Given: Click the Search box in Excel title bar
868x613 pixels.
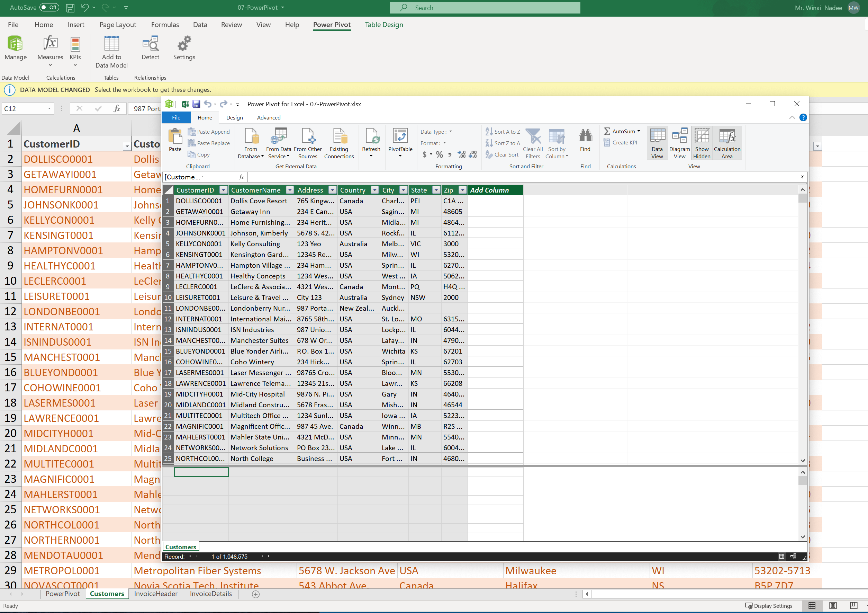Looking at the screenshot, I should (485, 8).
